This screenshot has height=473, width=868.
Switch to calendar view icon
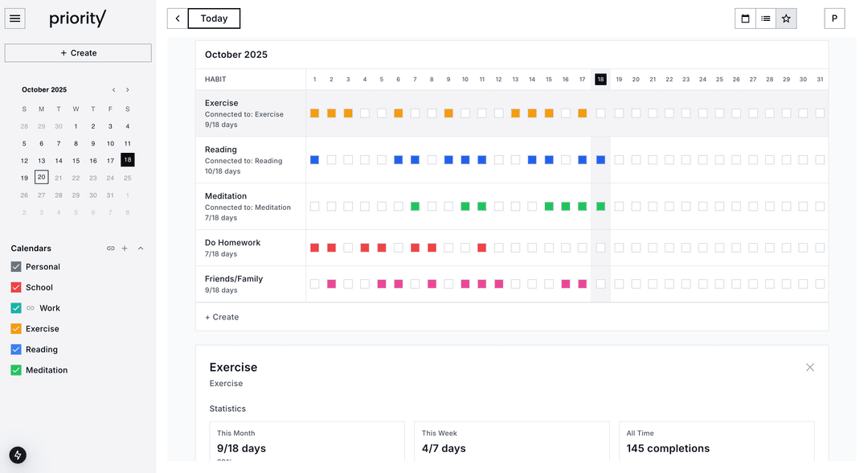[x=745, y=19]
